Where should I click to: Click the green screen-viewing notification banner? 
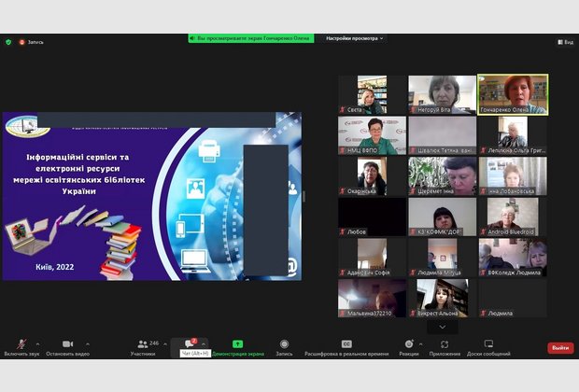251,38
